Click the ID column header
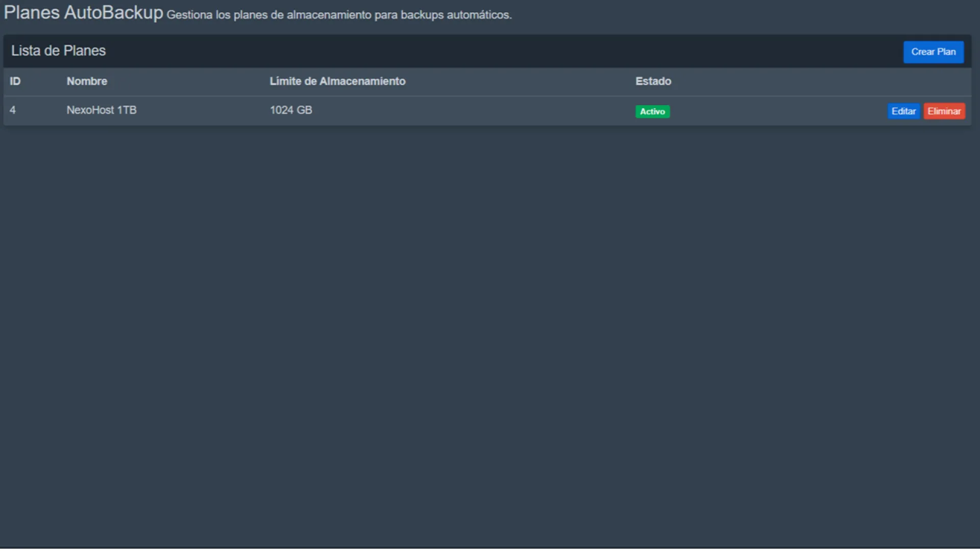The height and width of the screenshot is (551, 980). click(x=15, y=82)
